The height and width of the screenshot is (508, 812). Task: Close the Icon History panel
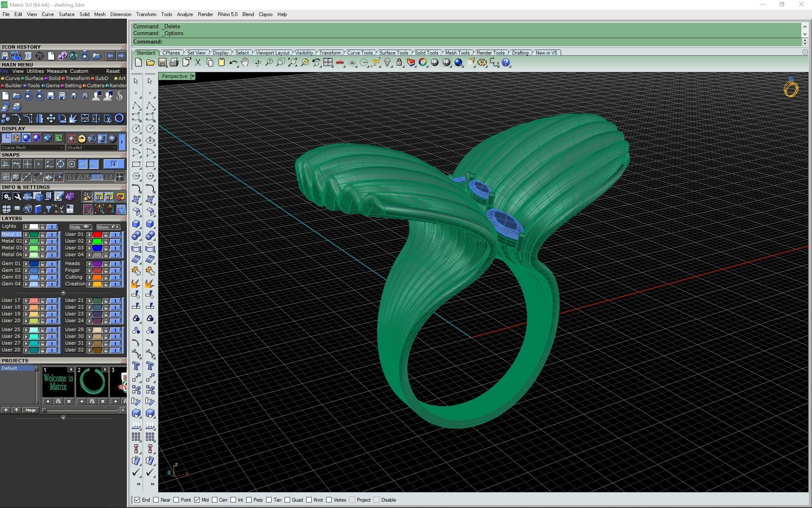coord(123,47)
